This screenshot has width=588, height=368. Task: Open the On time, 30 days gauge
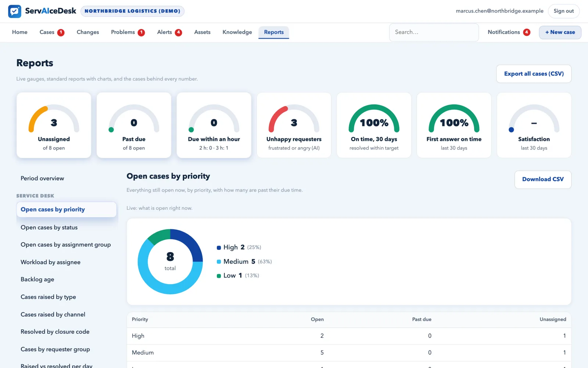pyautogui.click(x=374, y=125)
